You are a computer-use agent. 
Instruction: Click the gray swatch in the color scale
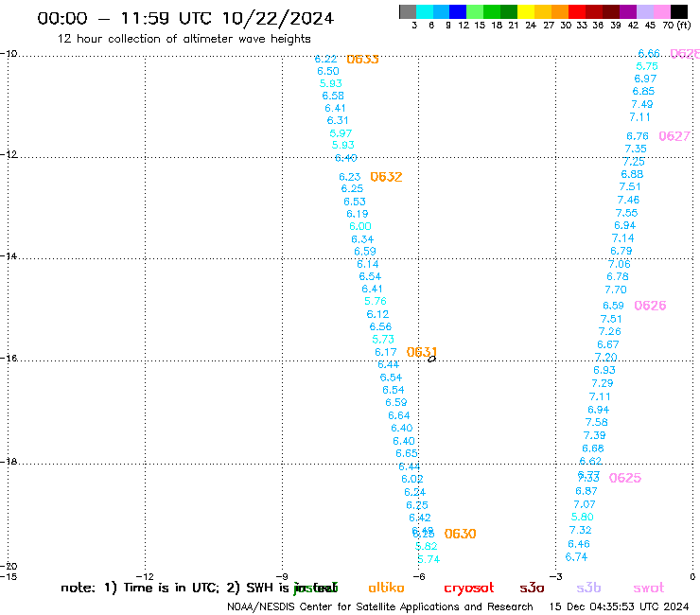point(408,11)
